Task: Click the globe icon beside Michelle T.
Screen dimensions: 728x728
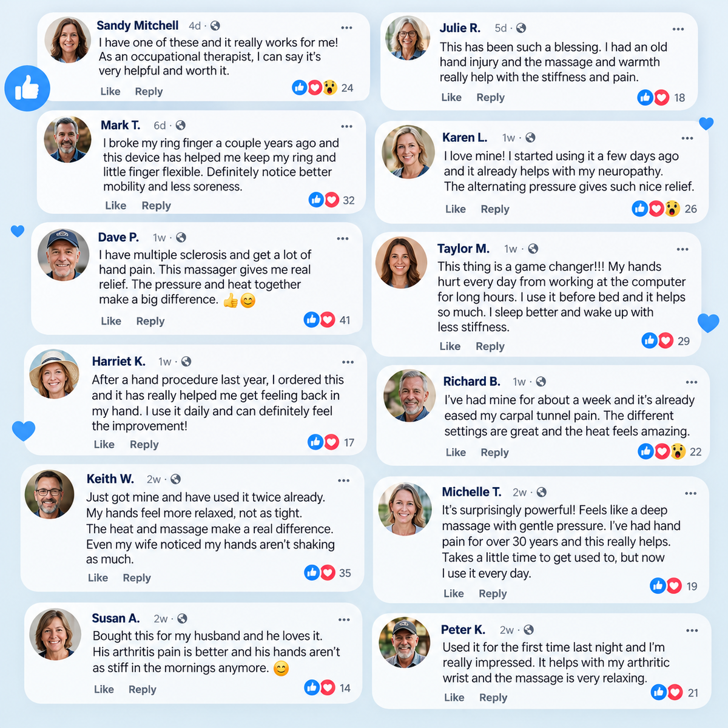Action: pyautogui.click(x=541, y=492)
